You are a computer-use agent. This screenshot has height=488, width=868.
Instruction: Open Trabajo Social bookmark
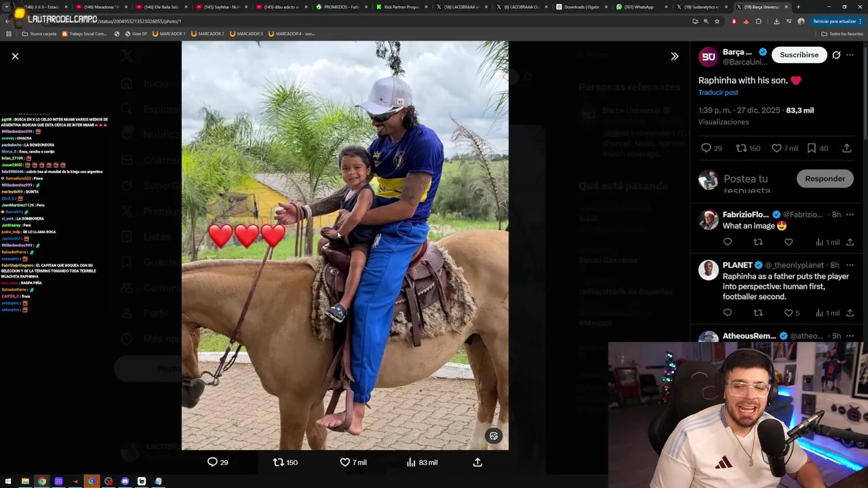pos(85,34)
